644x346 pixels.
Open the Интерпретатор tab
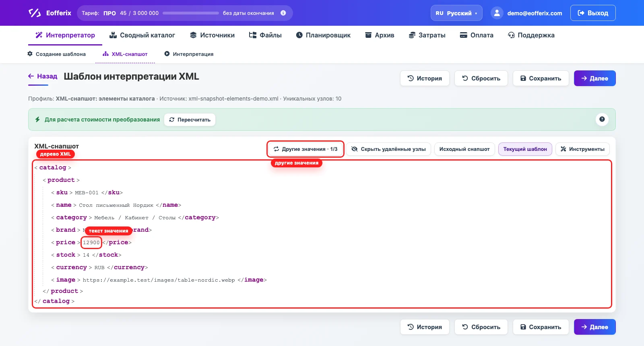click(x=65, y=35)
